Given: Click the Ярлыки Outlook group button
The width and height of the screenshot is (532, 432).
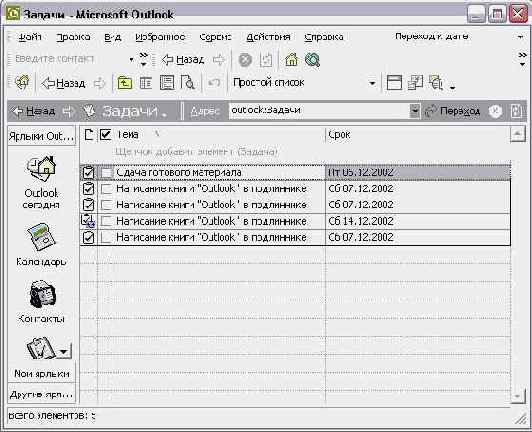Looking at the screenshot, I should [x=42, y=136].
